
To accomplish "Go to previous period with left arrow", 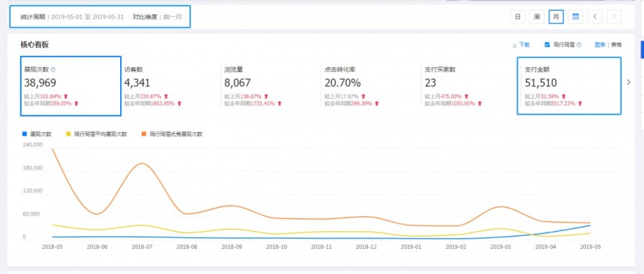I will tap(595, 17).
